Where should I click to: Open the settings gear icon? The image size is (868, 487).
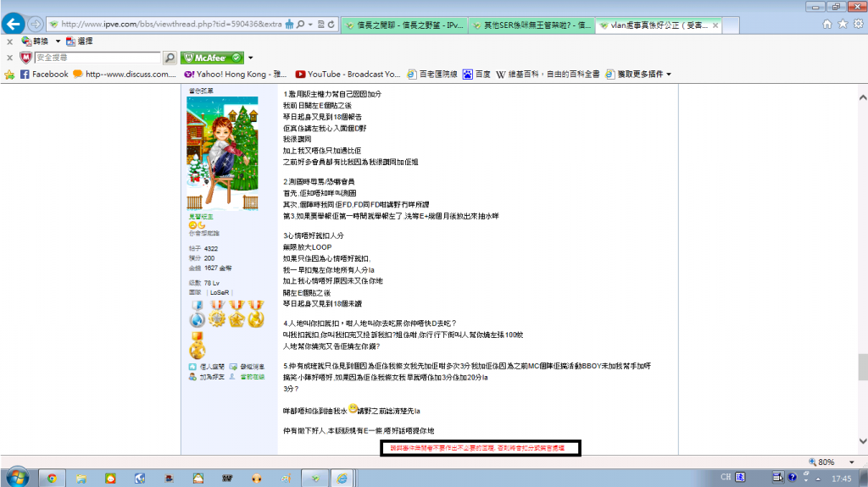[x=858, y=25]
